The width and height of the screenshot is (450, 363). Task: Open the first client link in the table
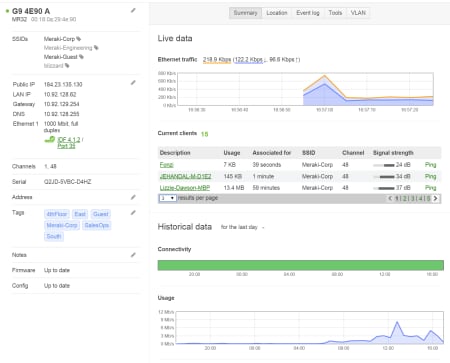167,165
